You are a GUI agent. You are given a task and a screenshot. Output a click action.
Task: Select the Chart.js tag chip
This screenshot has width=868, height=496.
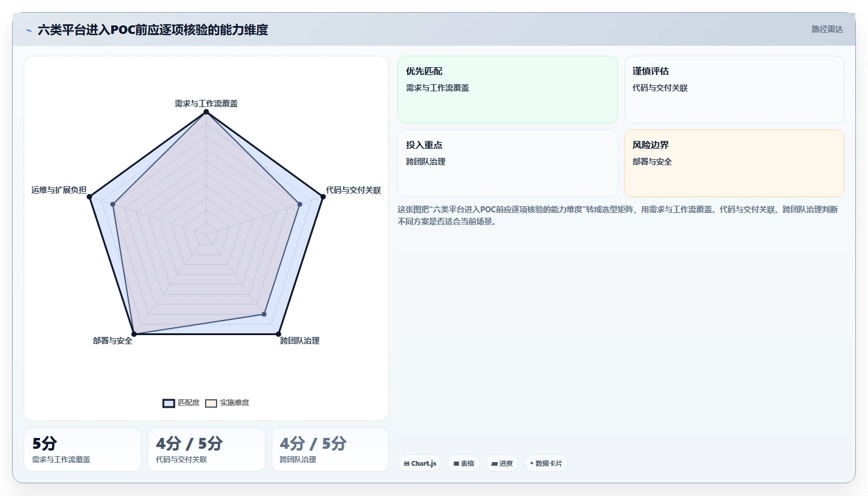(x=420, y=463)
